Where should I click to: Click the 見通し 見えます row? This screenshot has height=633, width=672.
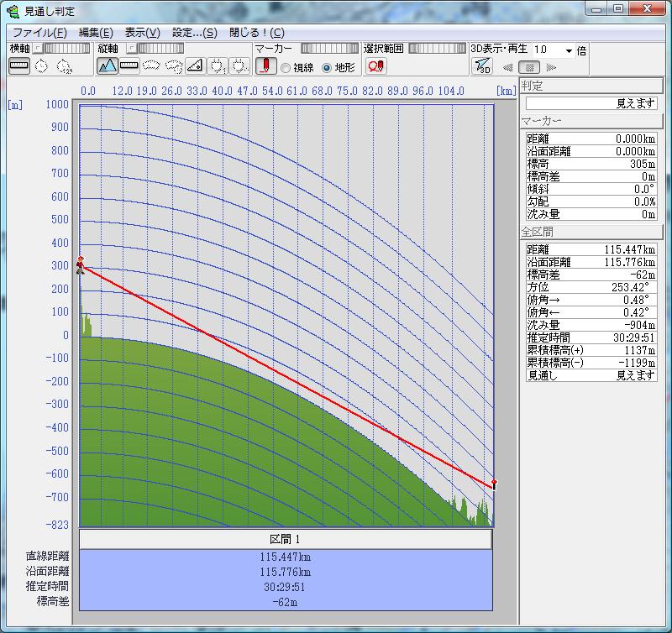point(591,375)
